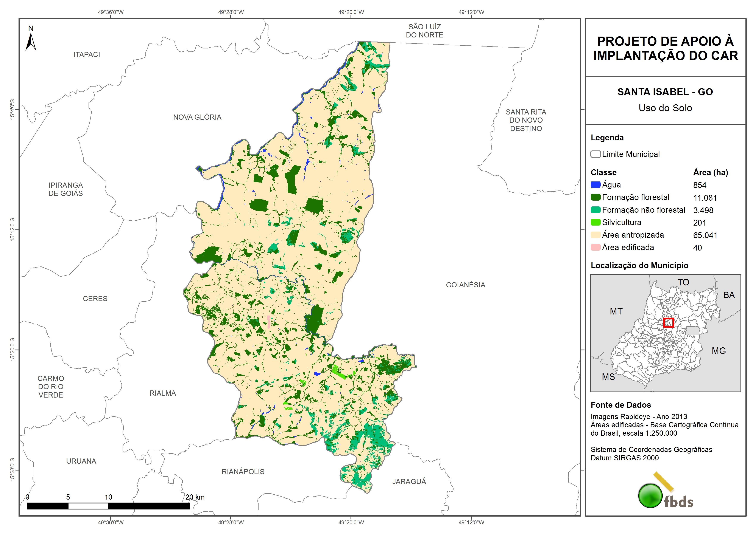The image size is (756, 534).
Task: Click the black-and-white scale bar
Action: [108, 506]
